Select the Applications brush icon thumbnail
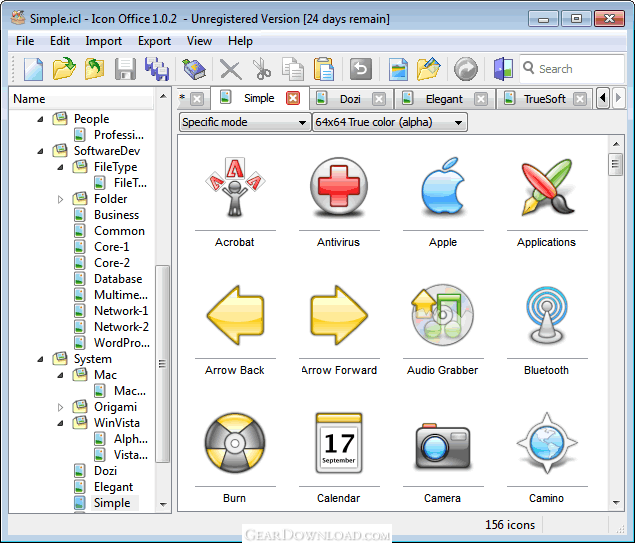Screen dimensions: 635x543 tap(547, 186)
